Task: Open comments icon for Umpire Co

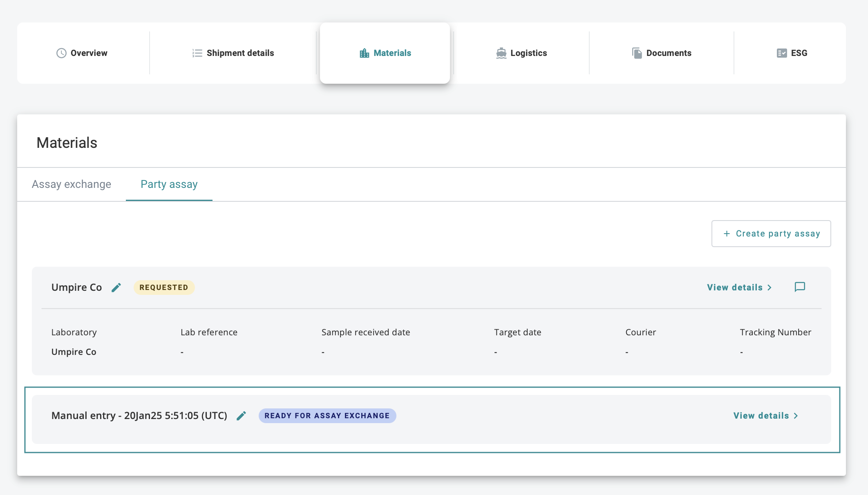Action: pos(800,287)
